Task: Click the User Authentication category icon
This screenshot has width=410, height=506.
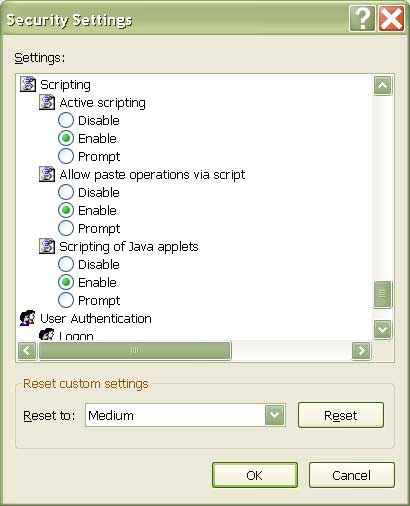Action: (x=28, y=318)
